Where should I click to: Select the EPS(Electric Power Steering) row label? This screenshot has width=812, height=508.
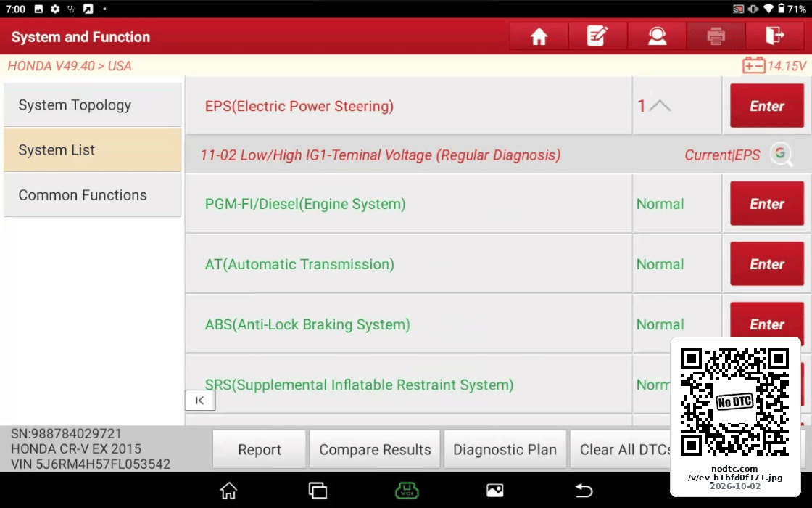299,106
